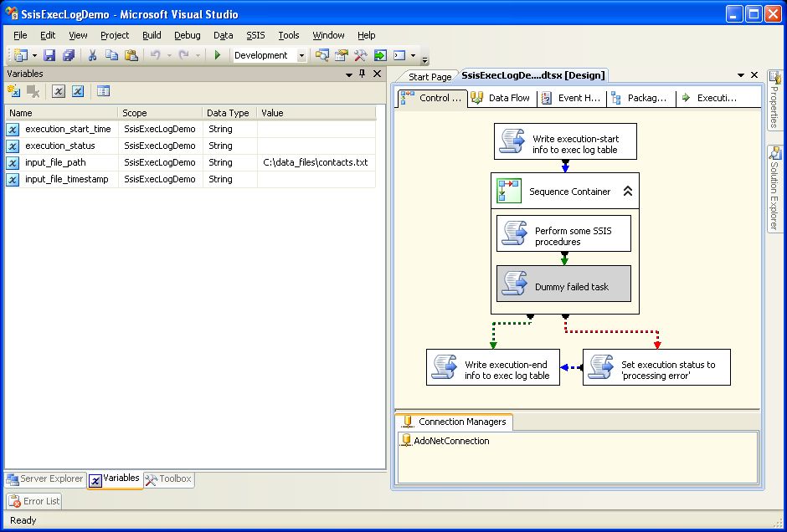
Task: Open the SSIS menu
Action: 255,35
